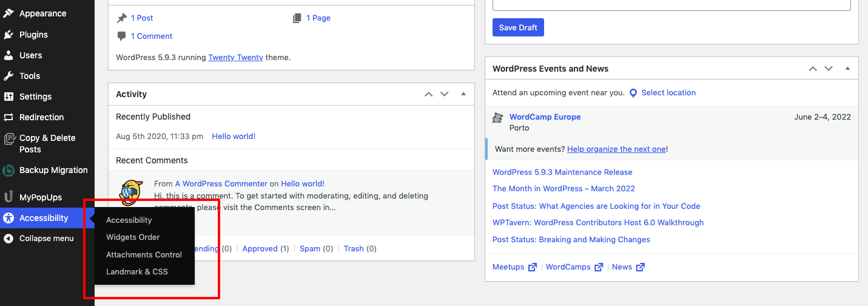Open Post Status: What Agencies article

pyautogui.click(x=596, y=206)
